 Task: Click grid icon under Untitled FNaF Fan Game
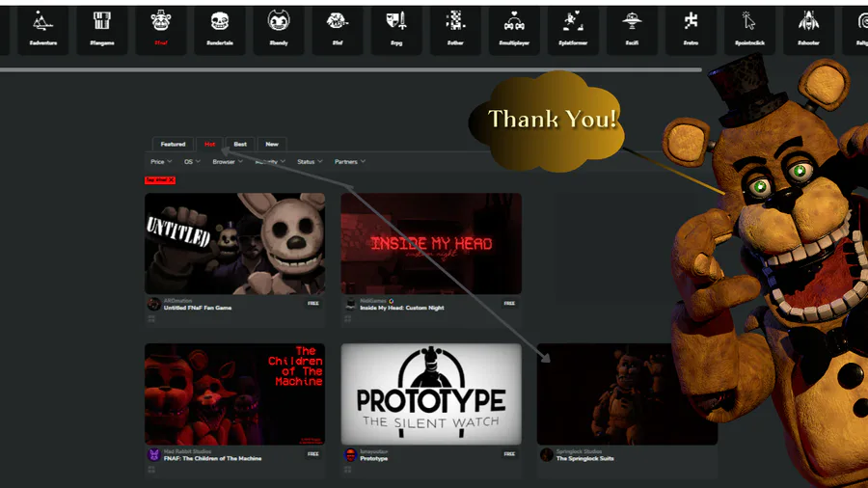151,318
